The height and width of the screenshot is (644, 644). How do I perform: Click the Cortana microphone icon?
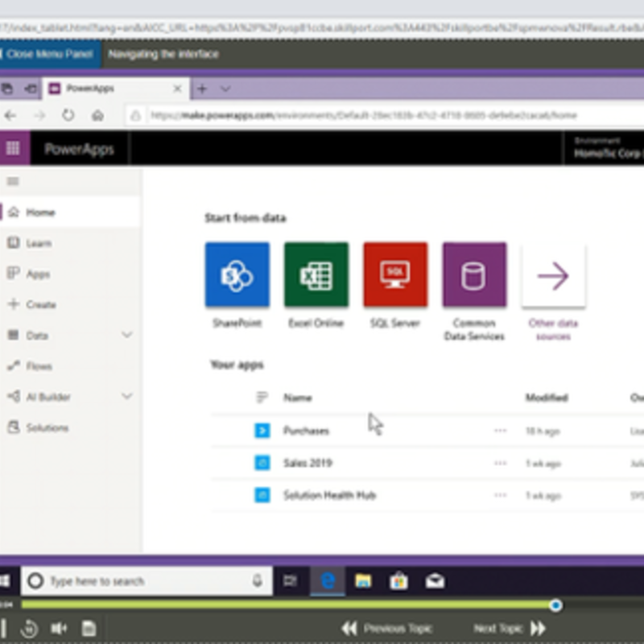pyautogui.click(x=258, y=580)
